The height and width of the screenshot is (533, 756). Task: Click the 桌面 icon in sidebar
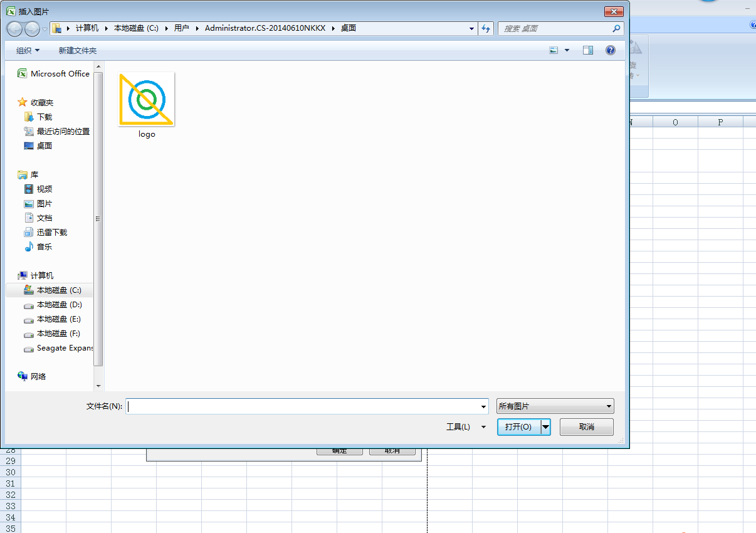tap(29, 145)
